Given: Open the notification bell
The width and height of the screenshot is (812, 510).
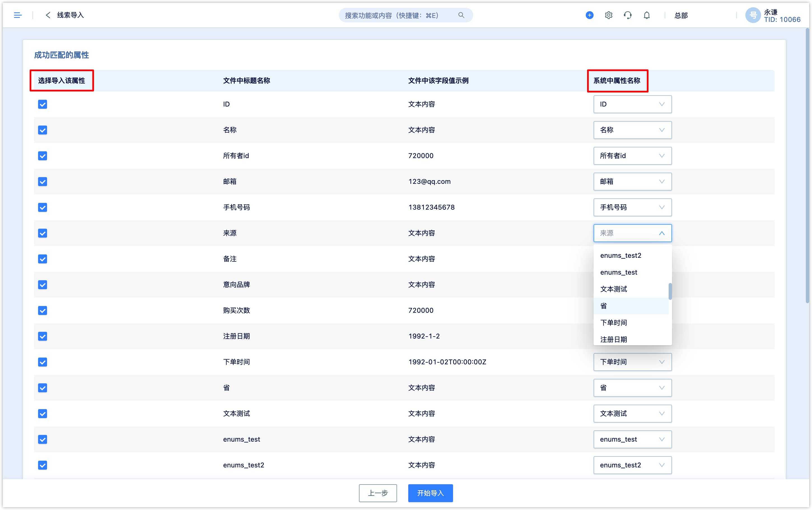Looking at the screenshot, I should pos(646,15).
